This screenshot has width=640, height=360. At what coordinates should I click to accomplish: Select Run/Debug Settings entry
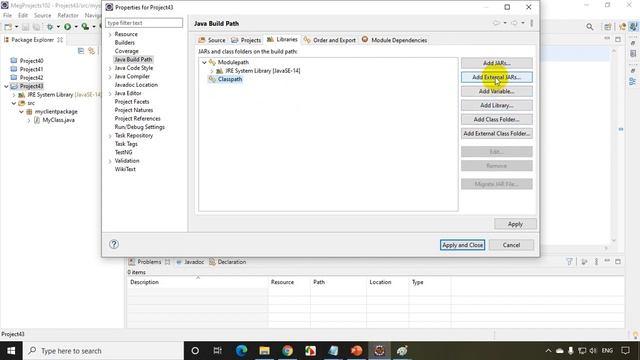click(x=140, y=127)
